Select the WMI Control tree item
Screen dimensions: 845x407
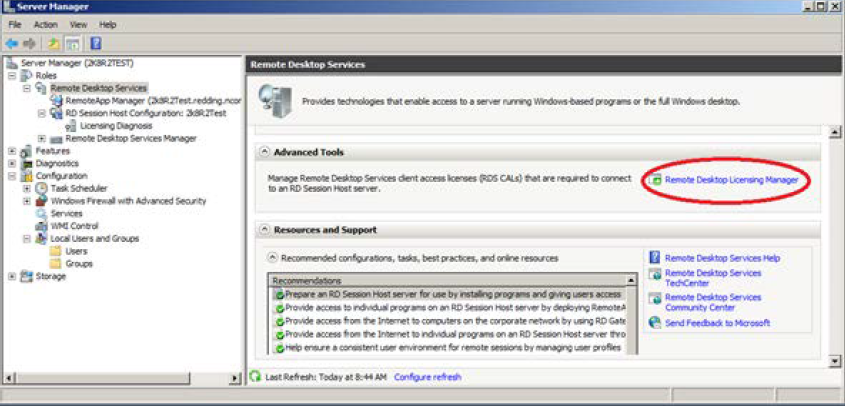(x=74, y=226)
